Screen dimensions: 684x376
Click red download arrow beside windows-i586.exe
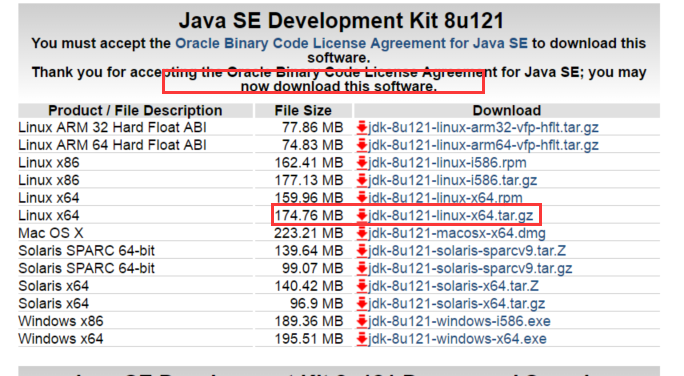point(362,321)
